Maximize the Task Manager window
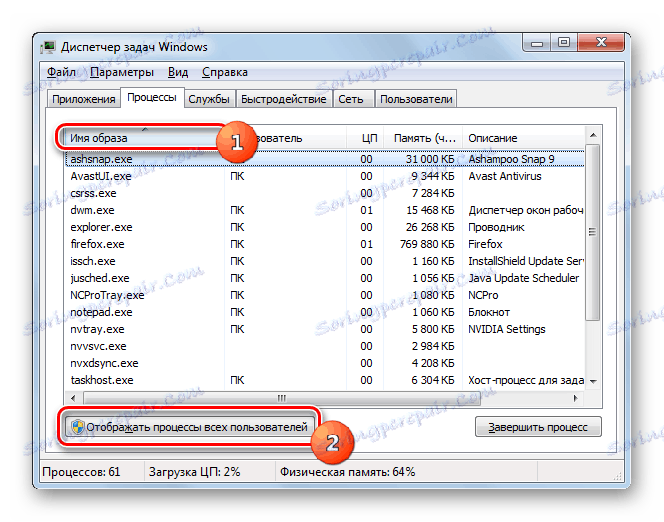This screenshot has width=664, height=522. point(564,43)
